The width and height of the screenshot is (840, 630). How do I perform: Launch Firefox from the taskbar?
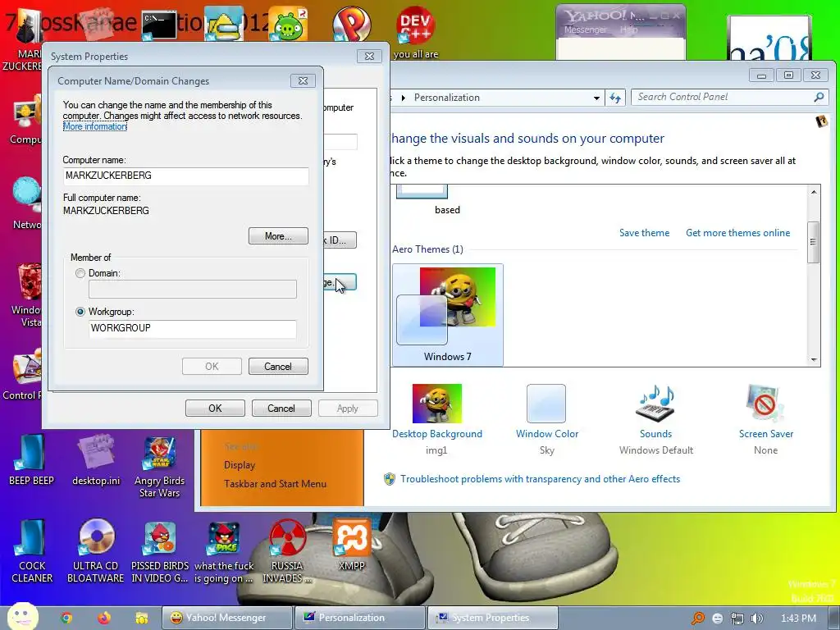point(104,618)
